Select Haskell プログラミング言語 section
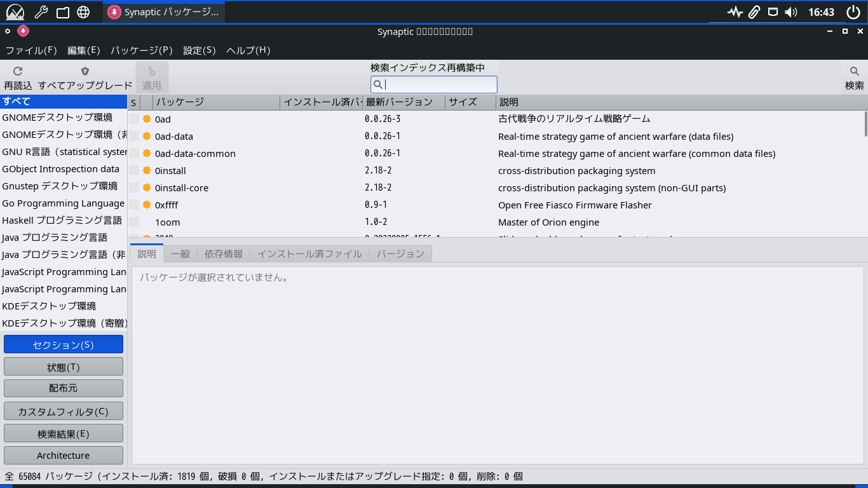 click(64, 220)
